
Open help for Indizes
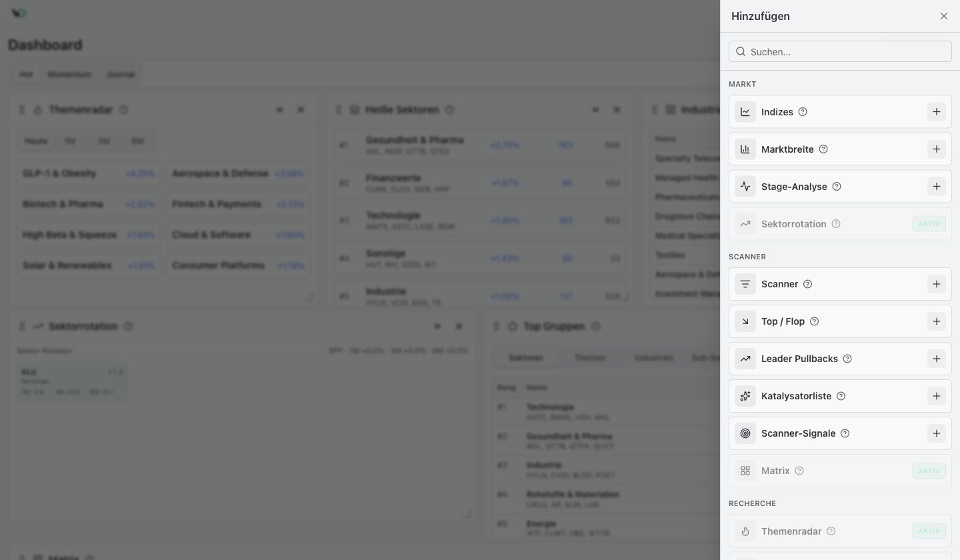coord(803,112)
